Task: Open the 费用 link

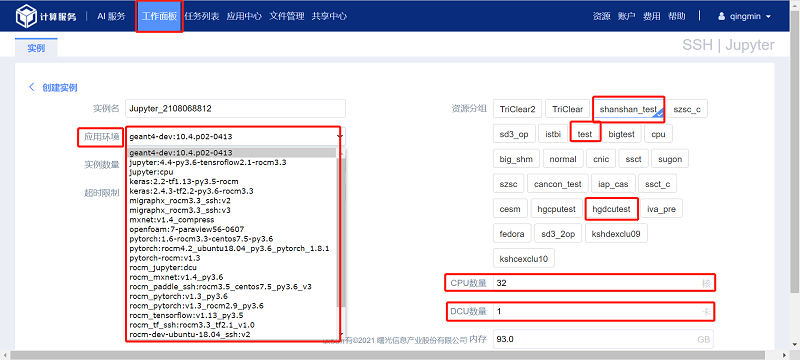Action: click(652, 16)
